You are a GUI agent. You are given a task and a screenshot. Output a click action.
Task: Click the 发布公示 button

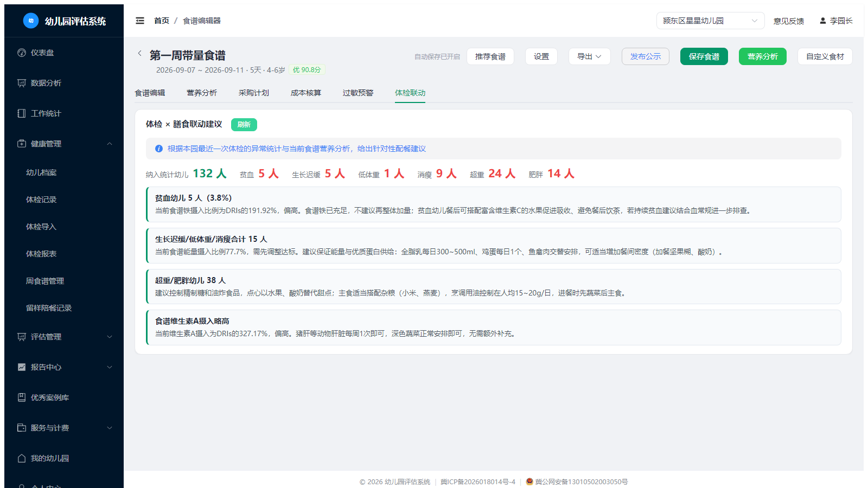point(646,56)
